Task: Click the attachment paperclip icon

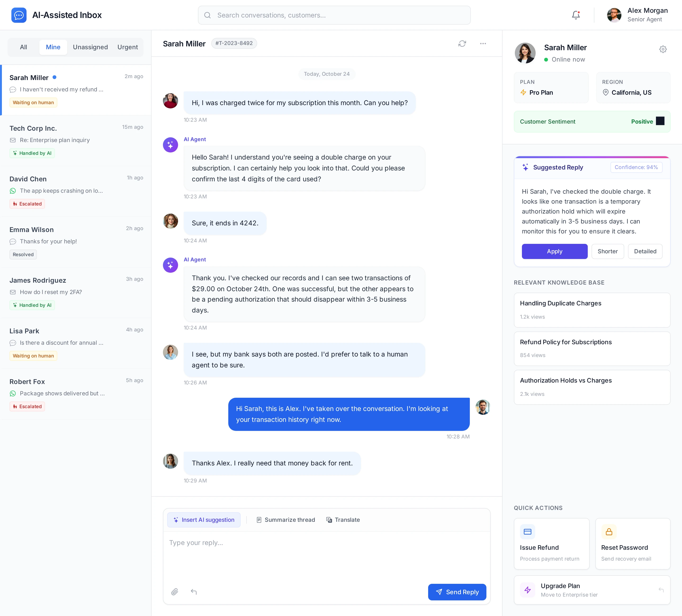Action: (175, 592)
